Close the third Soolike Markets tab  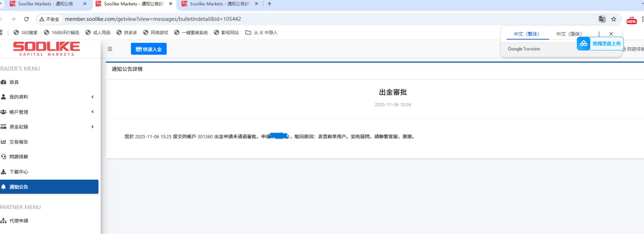click(x=257, y=4)
